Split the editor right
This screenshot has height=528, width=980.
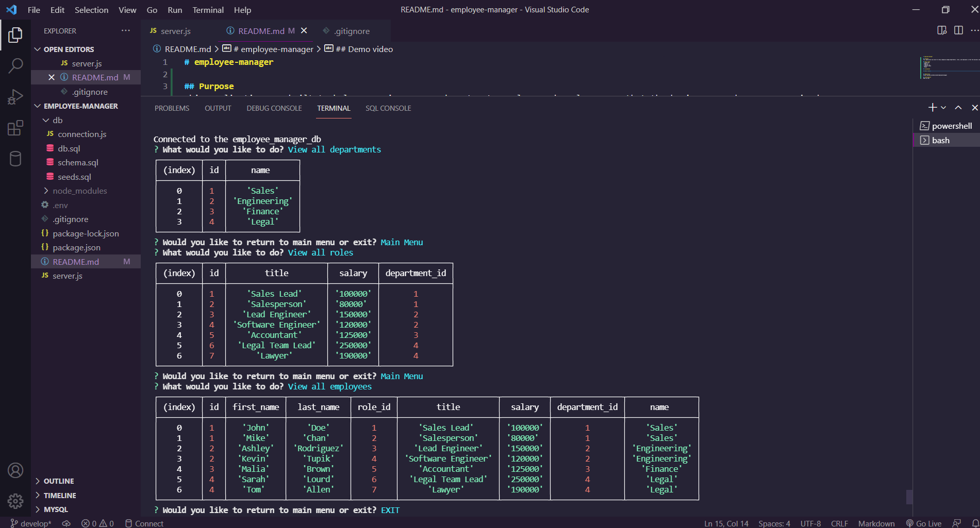pos(958,30)
